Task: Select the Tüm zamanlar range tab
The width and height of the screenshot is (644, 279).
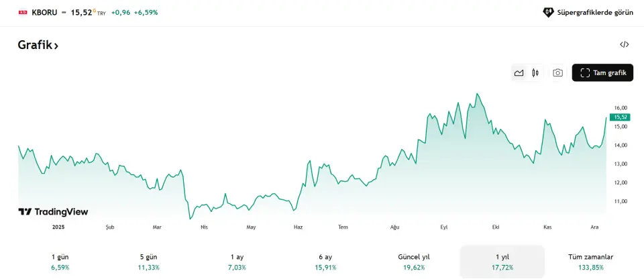Action: [x=590, y=262]
